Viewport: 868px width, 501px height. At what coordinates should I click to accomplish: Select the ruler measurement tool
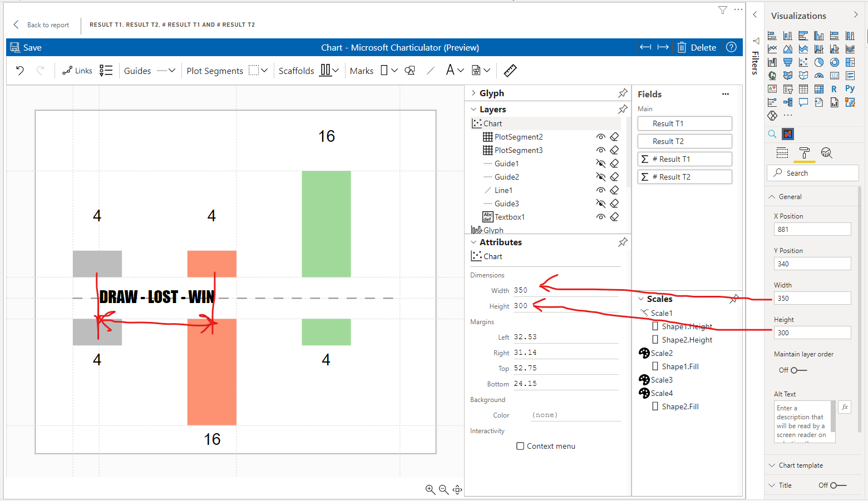pos(510,71)
